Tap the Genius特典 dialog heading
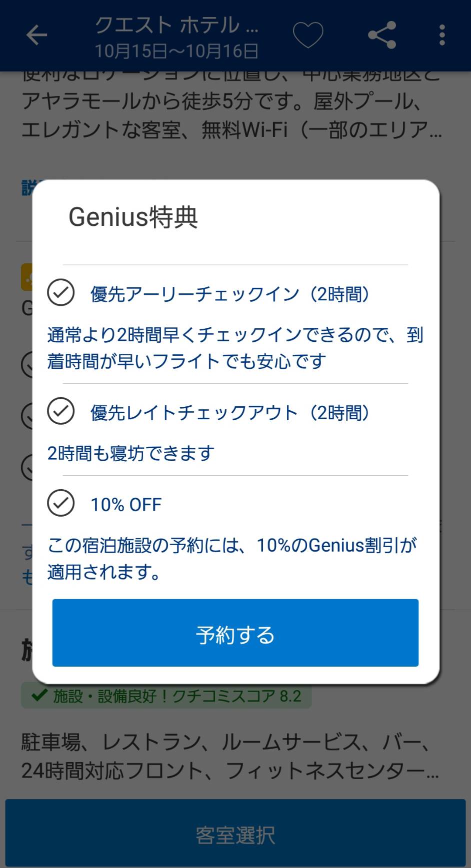471x868 pixels. pos(133,217)
